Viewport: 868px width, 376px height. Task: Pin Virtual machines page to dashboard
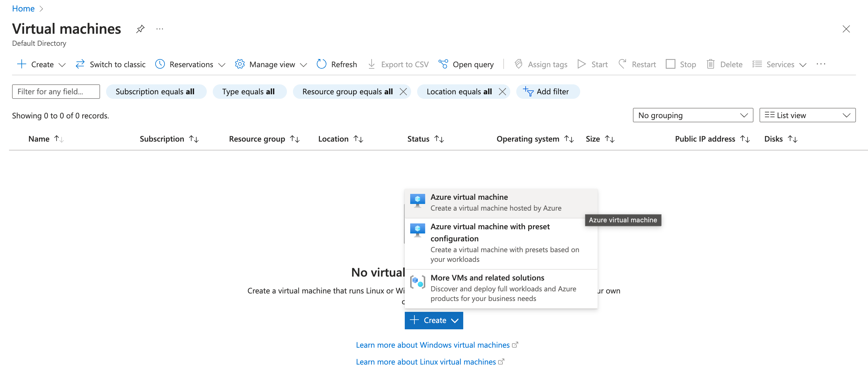tap(140, 29)
